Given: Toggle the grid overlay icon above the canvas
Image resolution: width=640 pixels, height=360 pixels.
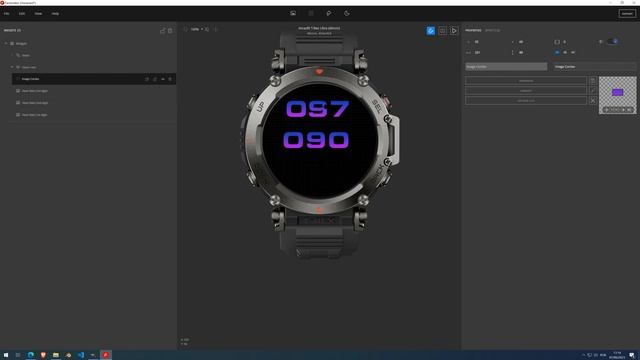Looking at the screenshot, I should point(442,31).
